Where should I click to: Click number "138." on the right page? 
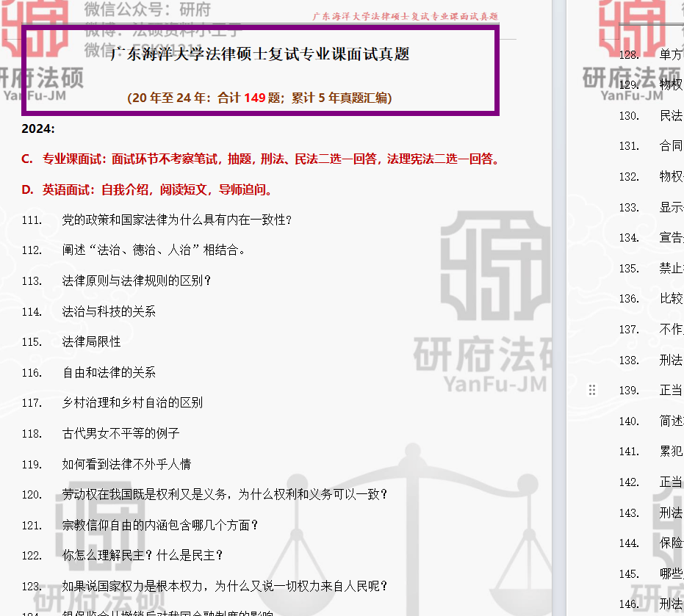tap(629, 360)
